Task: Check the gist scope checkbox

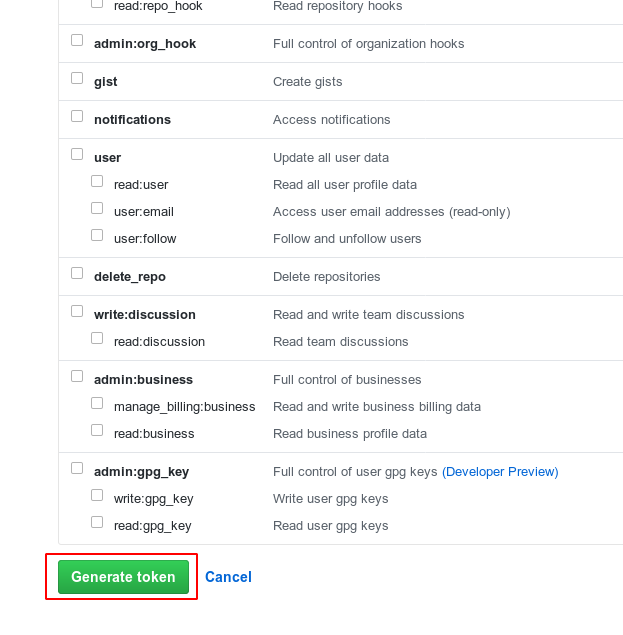Action: coord(77,79)
